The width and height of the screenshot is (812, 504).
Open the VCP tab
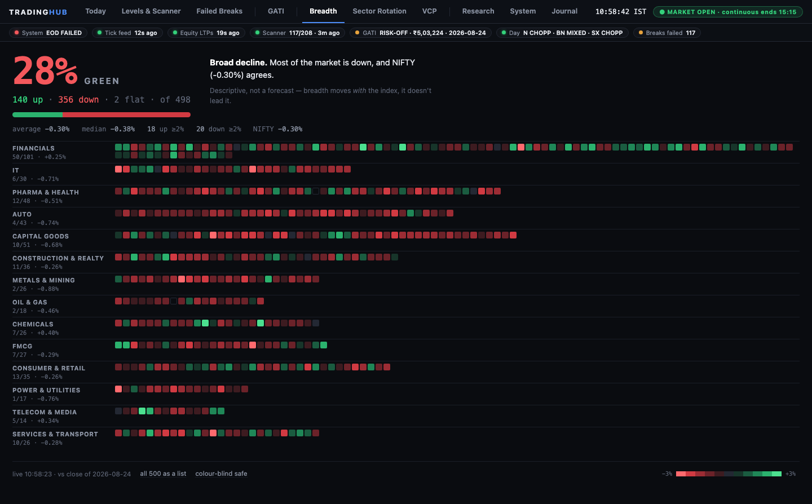tap(430, 11)
